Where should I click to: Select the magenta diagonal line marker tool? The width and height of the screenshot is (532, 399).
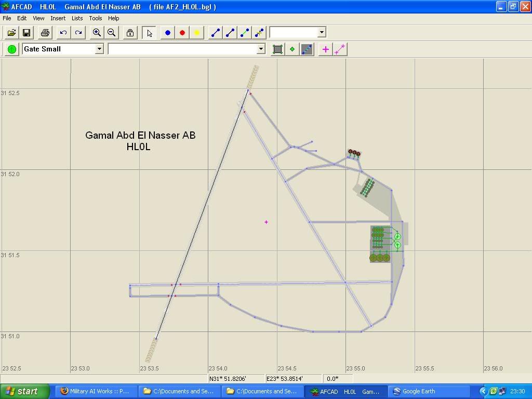pos(340,49)
